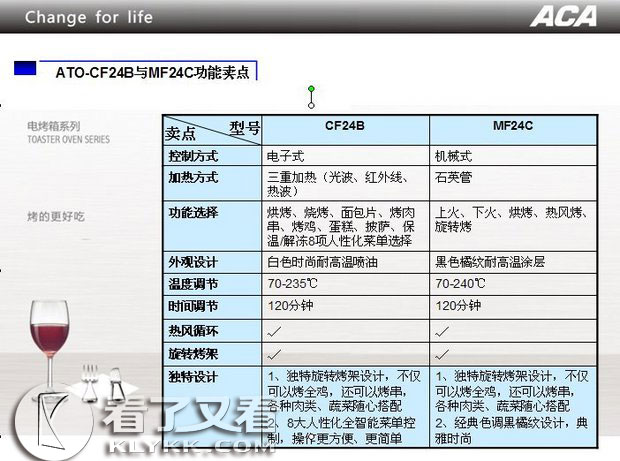Click the TOASTER OVEN SERIES text
Screen dimensions: 620x461
click(x=68, y=139)
